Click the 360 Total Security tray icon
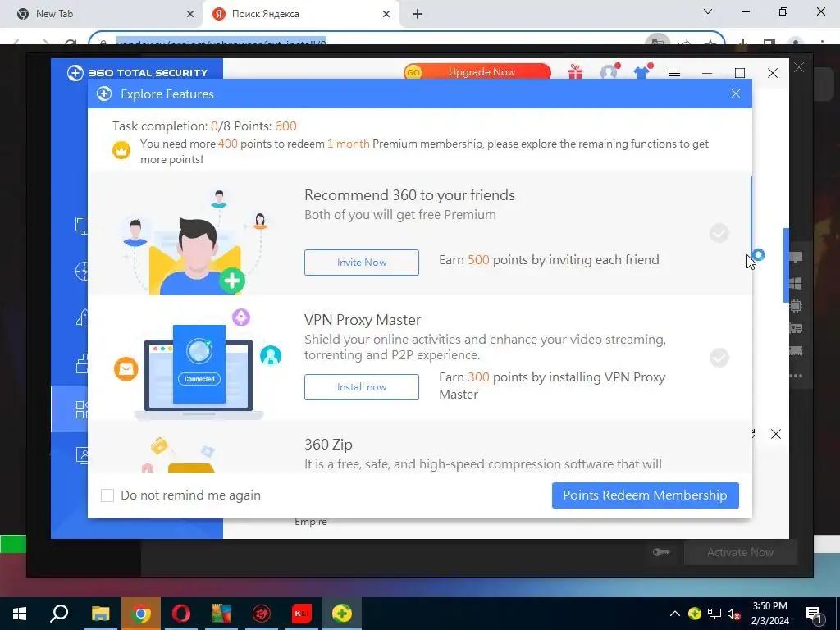This screenshot has width=840, height=630. pos(694,614)
